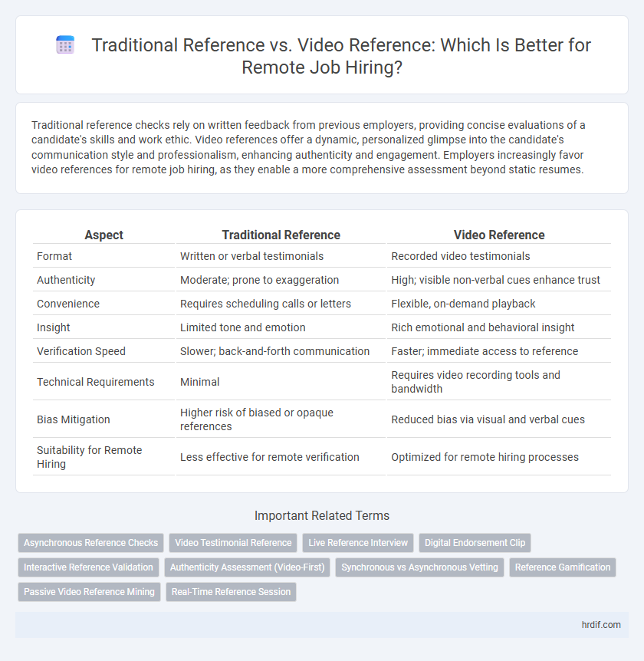The width and height of the screenshot is (644, 661).
Task: Select 'Suitability for Remote Hiring' row label
Action: pos(90,457)
